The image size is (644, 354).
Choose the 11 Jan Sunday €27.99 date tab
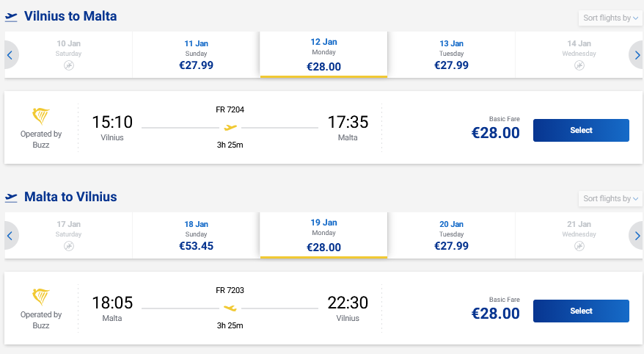pos(196,54)
